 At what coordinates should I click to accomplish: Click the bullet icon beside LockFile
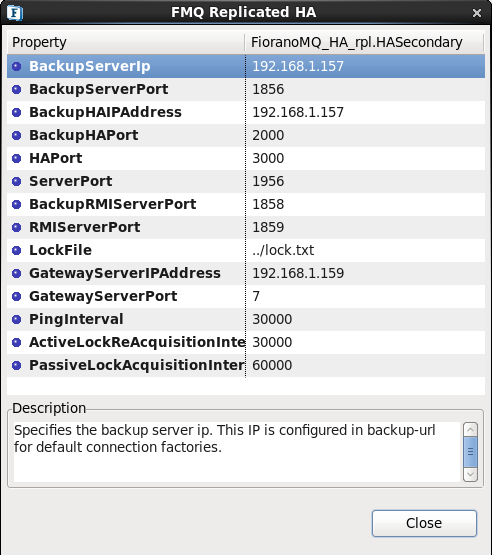17,250
